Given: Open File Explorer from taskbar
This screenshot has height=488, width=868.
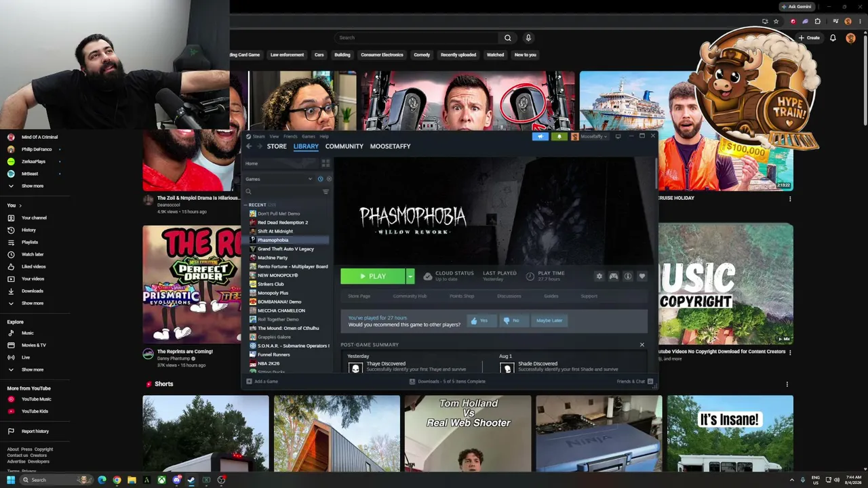Looking at the screenshot, I should click(132, 480).
